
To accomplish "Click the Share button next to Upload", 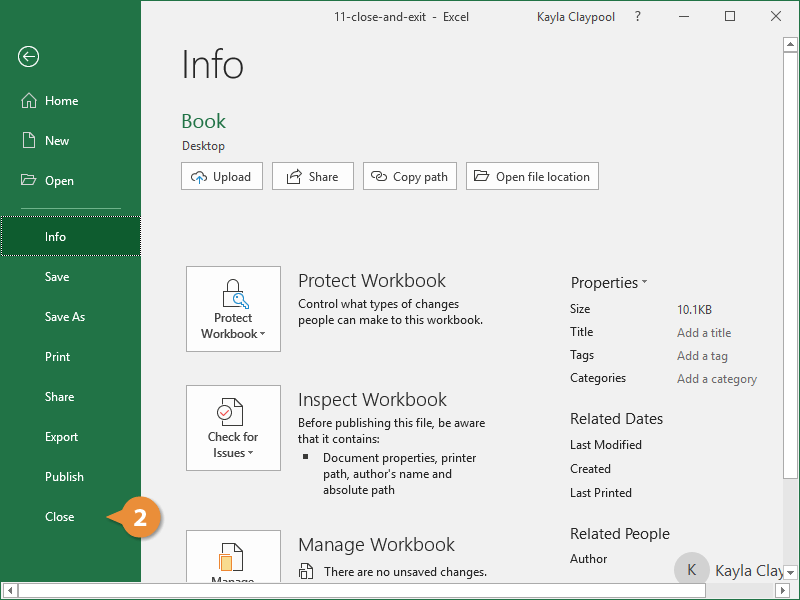I will pyautogui.click(x=312, y=176).
